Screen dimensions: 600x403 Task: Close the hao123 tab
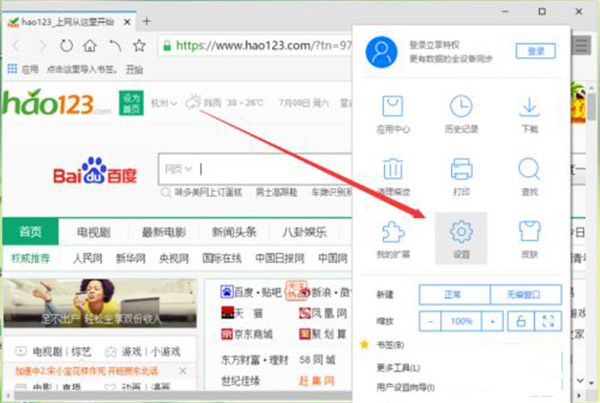click(x=127, y=22)
